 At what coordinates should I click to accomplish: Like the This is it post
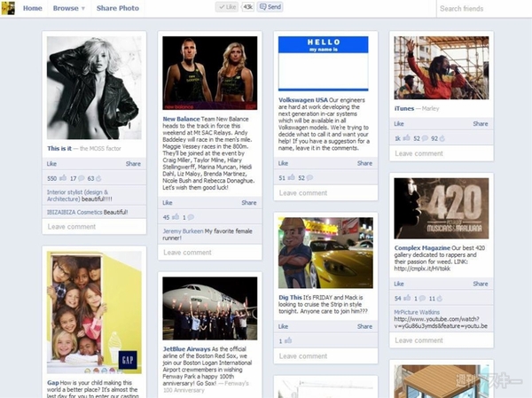(x=51, y=163)
